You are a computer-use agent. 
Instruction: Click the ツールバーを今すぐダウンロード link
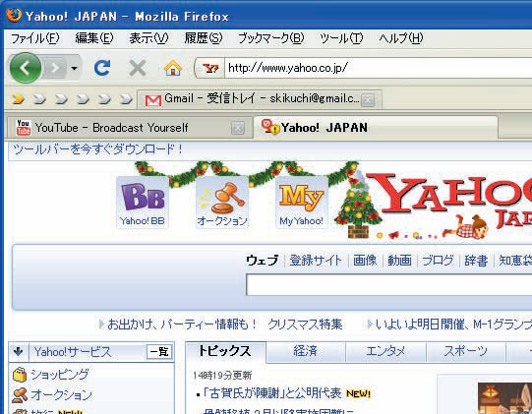97,149
